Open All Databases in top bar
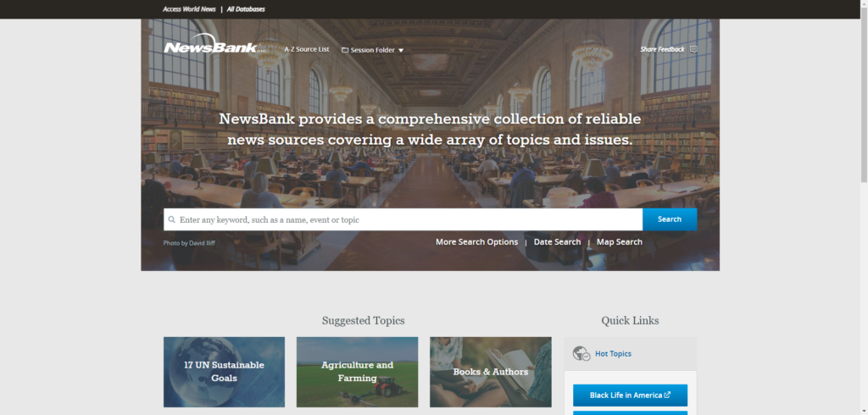Viewport: 868px width, 415px height. tap(246, 8)
